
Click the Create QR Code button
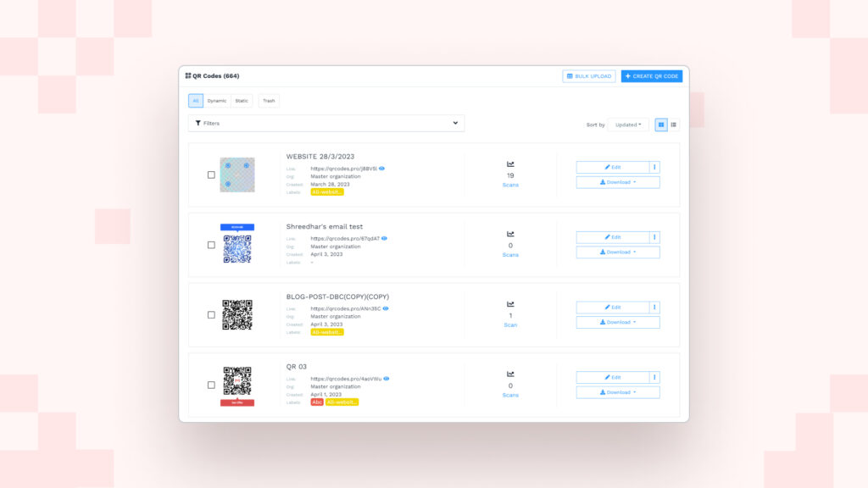[651, 75]
